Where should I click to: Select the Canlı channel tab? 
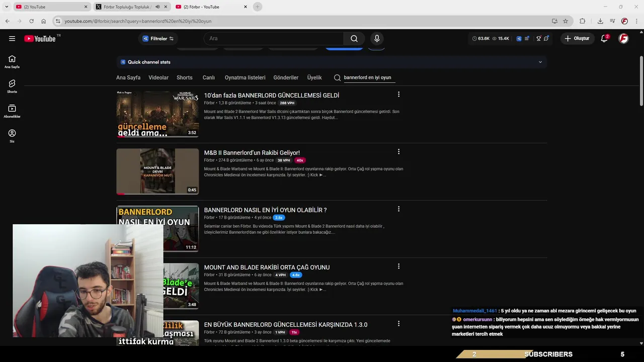point(209,77)
